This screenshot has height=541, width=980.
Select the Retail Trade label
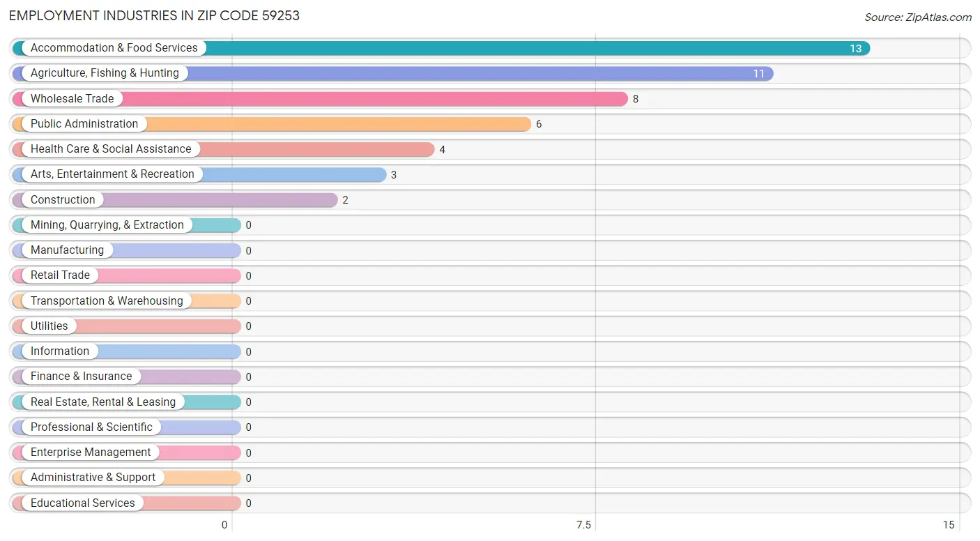pos(60,275)
